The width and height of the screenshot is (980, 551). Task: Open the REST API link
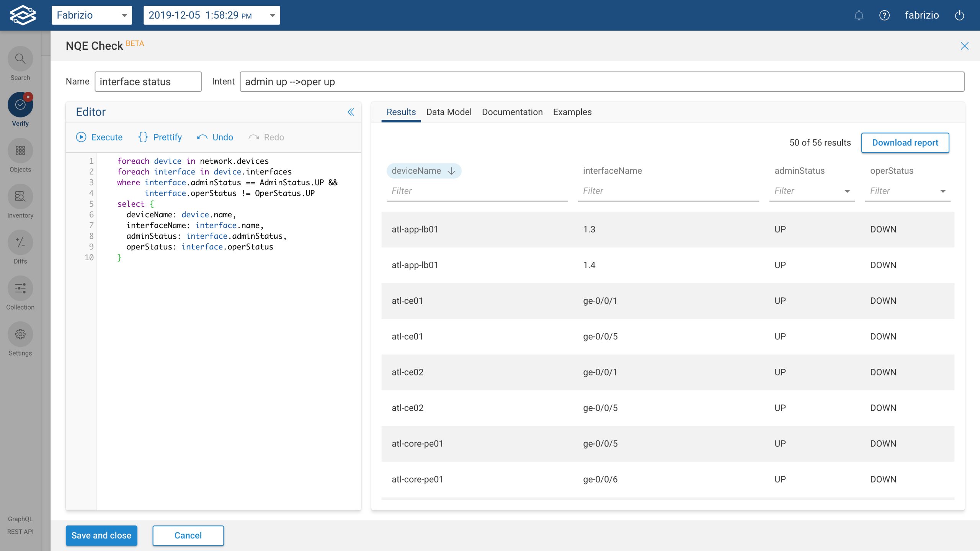(x=20, y=531)
